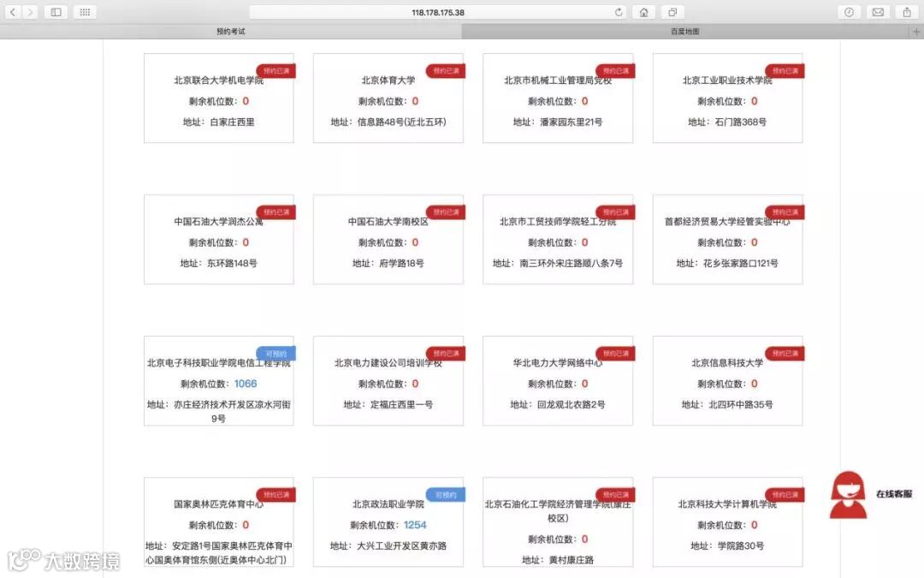
Task: Open the 北京市机械工业管理局党校 card
Action: tap(558, 98)
